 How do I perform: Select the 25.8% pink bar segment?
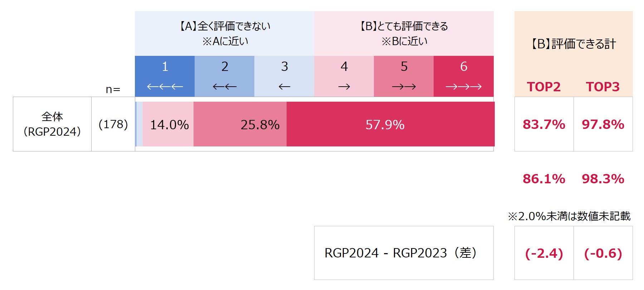[x=240, y=124]
